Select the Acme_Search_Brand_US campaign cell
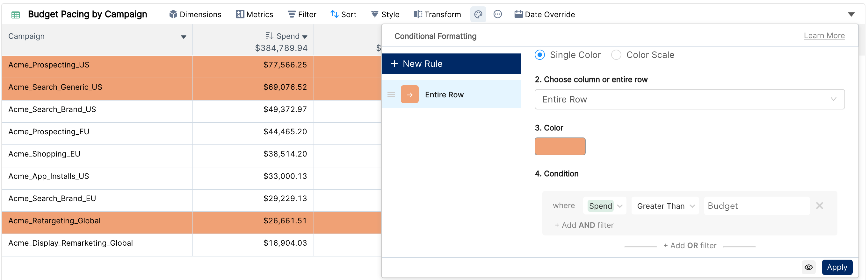 pyautogui.click(x=97, y=111)
